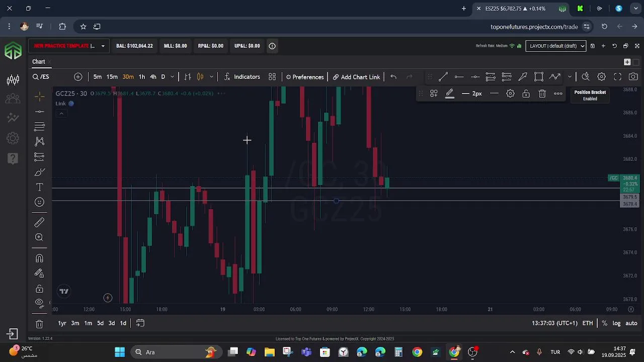Click compare or add symbol plus icon
This screenshot has height=362, width=644.
click(x=78, y=77)
